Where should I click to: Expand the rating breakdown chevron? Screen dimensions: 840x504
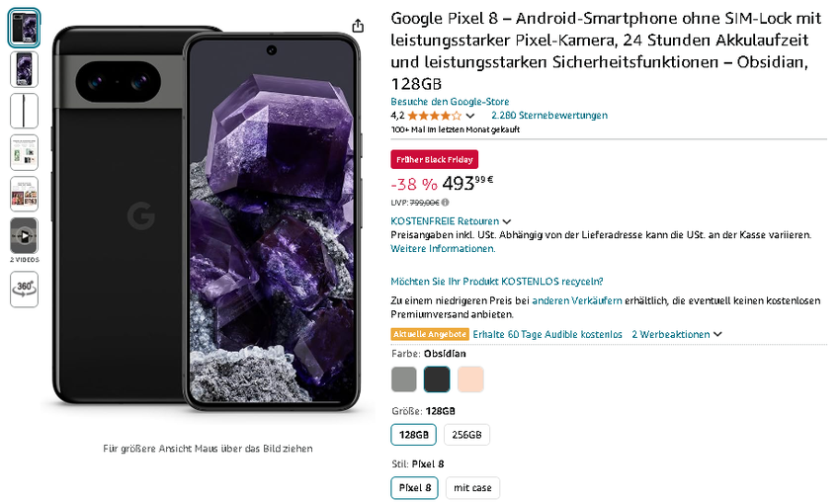click(470, 117)
